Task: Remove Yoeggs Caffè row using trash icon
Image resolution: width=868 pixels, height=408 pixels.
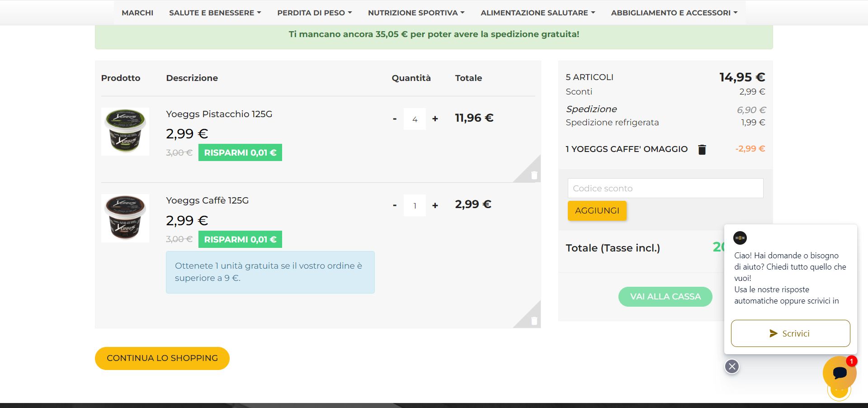Action: [x=534, y=321]
